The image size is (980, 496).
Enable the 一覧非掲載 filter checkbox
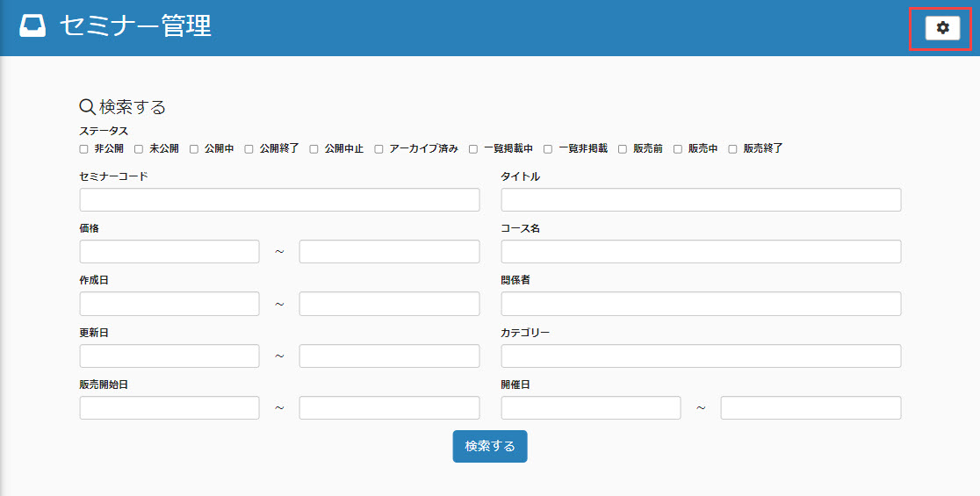click(x=548, y=149)
